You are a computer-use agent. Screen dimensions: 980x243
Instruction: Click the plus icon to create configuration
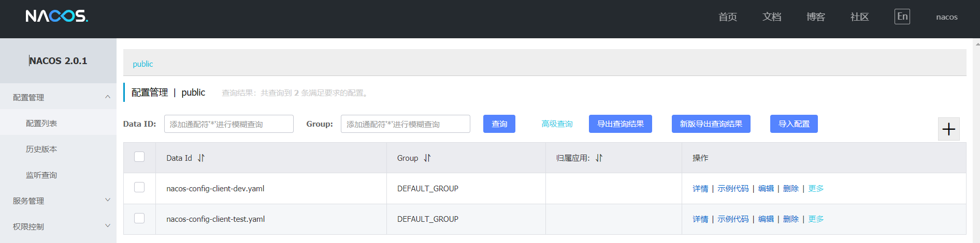(948, 129)
